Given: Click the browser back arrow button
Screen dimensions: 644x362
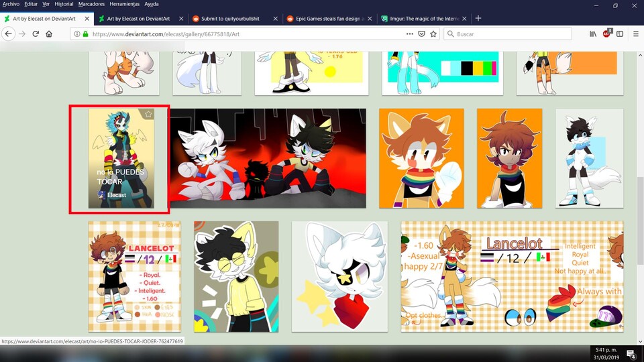Looking at the screenshot, I should (9, 34).
